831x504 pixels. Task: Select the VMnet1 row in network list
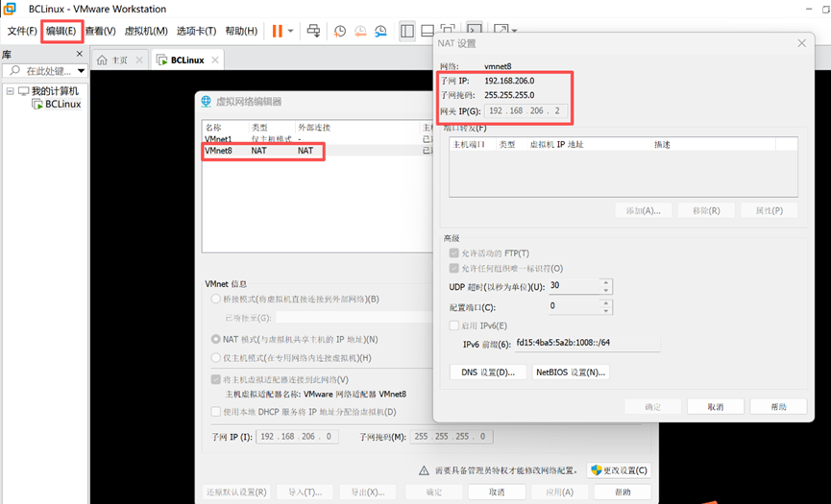[317, 139]
